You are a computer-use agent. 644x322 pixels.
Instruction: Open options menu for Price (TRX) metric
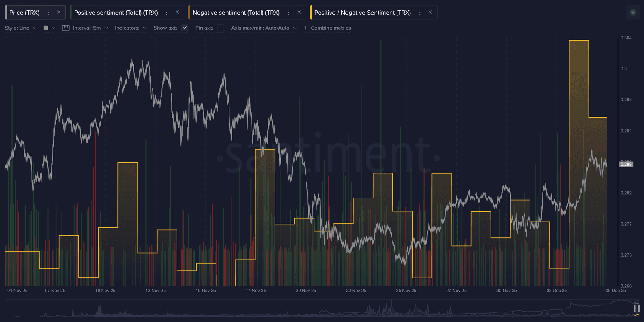click(48, 13)
